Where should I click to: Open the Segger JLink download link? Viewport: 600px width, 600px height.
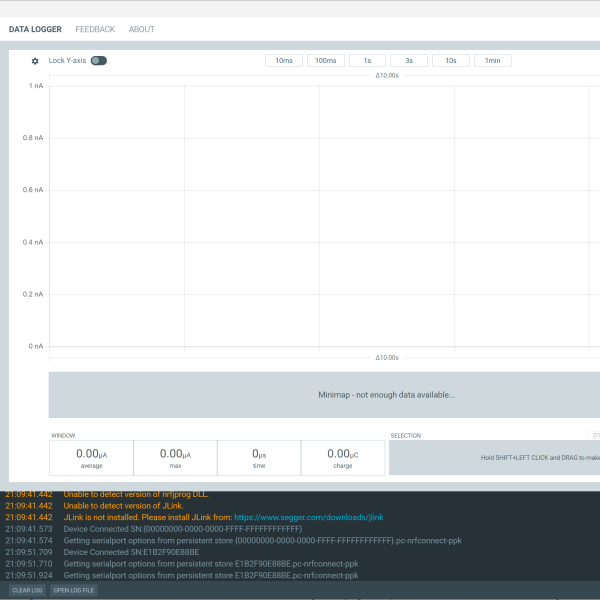click(x=309, y=517)
